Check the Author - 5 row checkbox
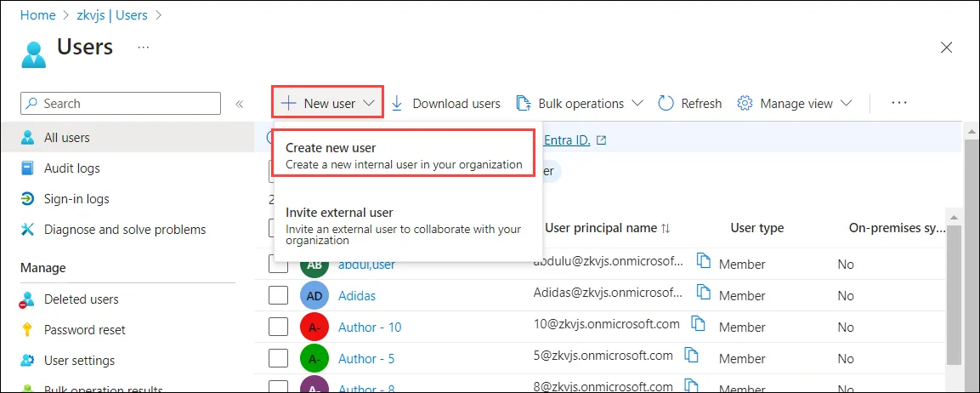Image resolution: width=980 pixels, height=393 pixels. pos(278,358)
